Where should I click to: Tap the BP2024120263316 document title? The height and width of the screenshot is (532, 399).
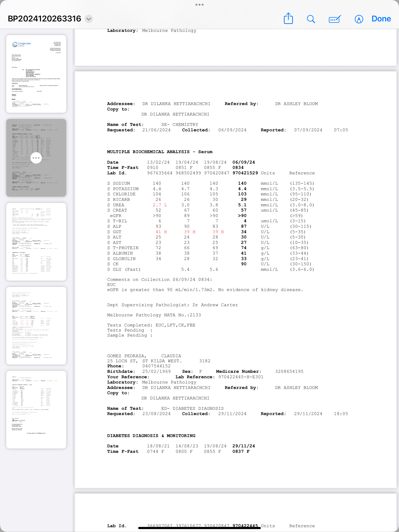(x=45, y=19)
